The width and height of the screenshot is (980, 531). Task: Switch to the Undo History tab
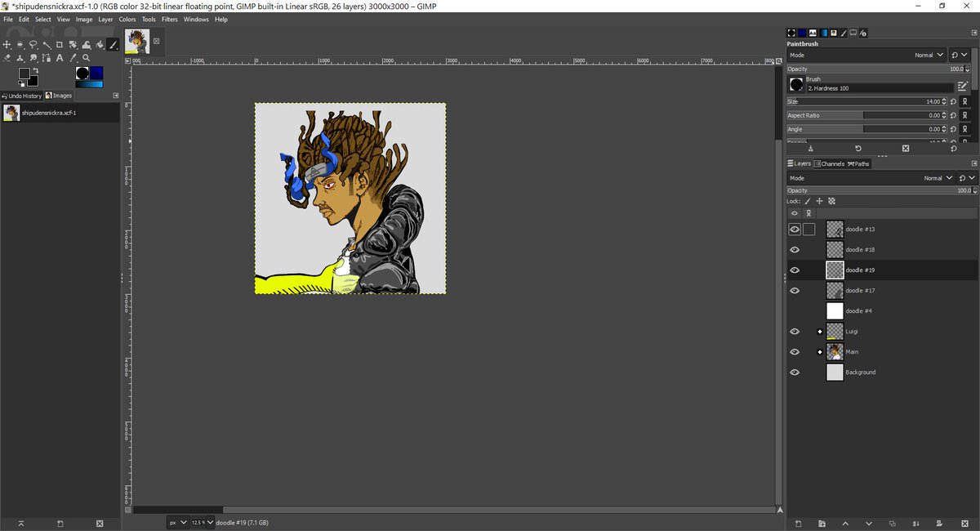[21, 96]
